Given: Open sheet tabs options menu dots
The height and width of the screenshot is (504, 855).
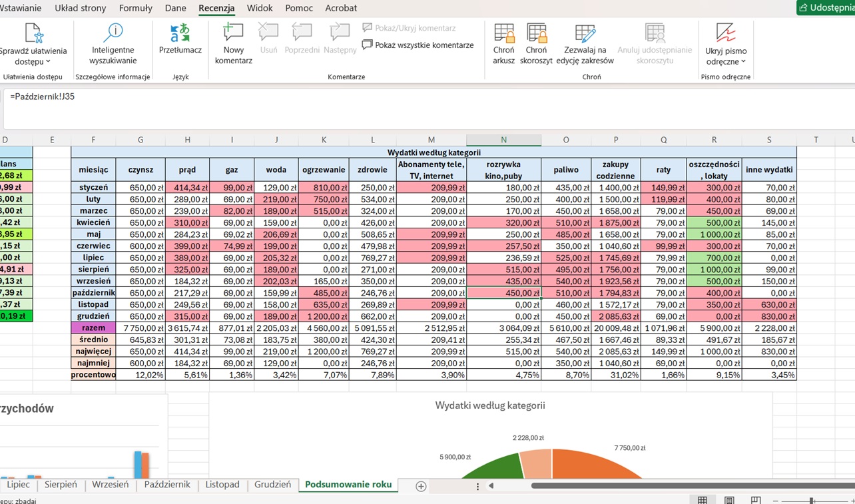Looking at the screenshot, I should [x=477, y=487].
